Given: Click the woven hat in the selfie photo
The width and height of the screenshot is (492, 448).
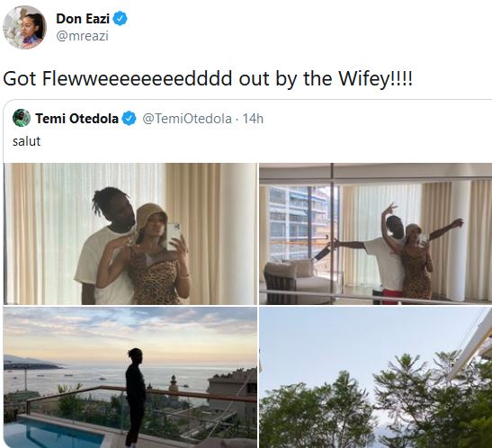Looking at the screenshot, I should (151, 216).
